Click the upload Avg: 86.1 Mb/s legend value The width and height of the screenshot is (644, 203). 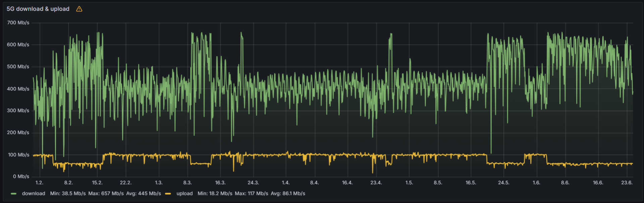click(288, 194)
